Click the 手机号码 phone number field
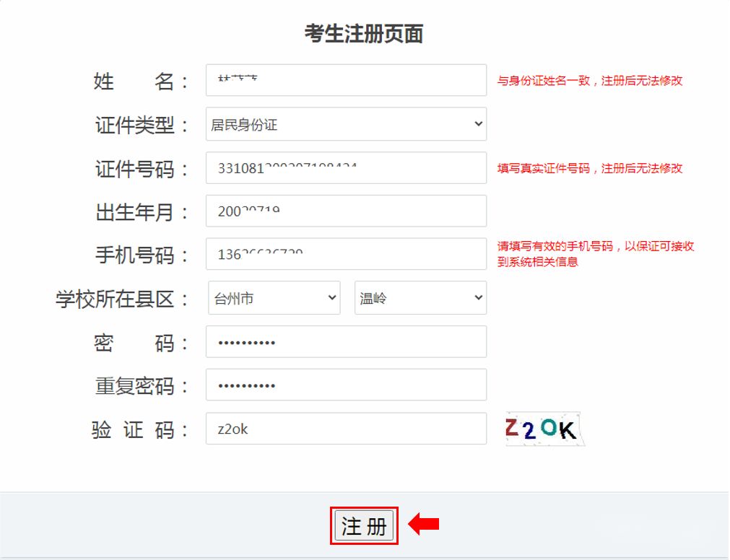This screenshot has width=730, height=560. pos(346,253)
